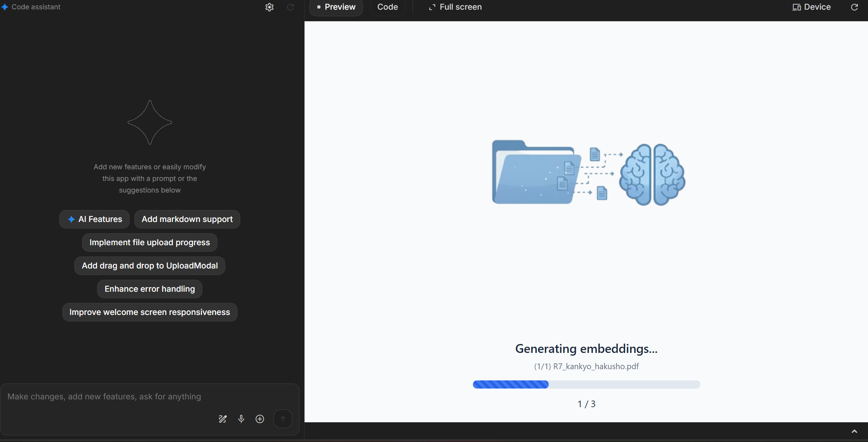This screenshot has width=868, height=442.
Task: Click the Code assistant sparkle logo
Action: tap(5, 7)
